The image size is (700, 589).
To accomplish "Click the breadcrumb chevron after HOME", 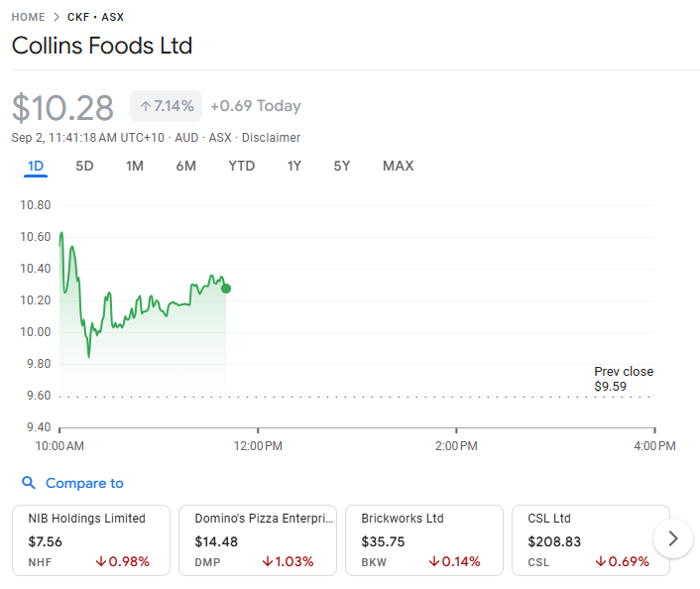I will click(x=57, y=17).
